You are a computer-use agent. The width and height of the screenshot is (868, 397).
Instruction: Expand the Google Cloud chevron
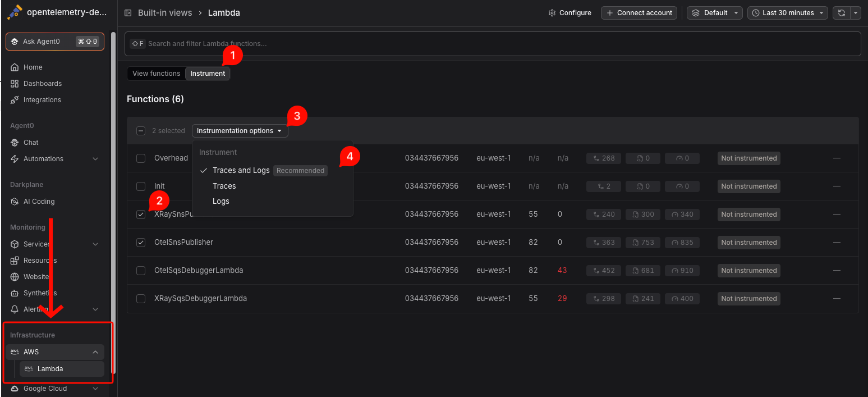95,389
